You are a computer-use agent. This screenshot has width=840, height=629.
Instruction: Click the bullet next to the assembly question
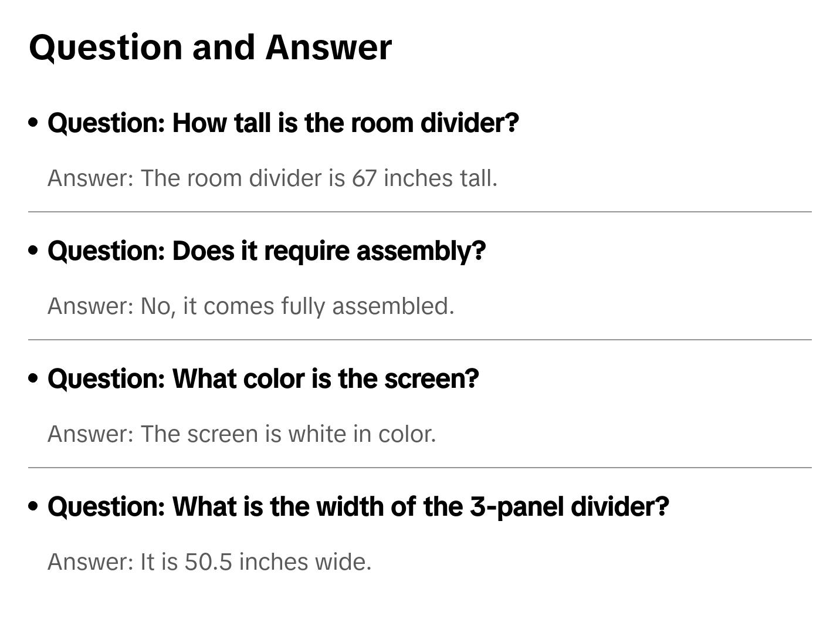tap(33, 251)
